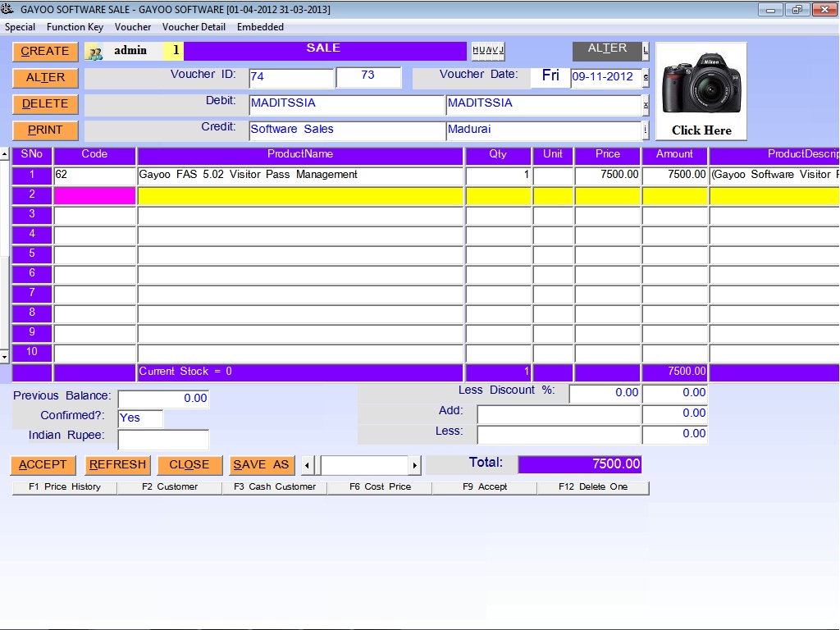The height and width of the screenshot is (630, 840).
Task: Click the ProductName column header
Action: point(300,155)
